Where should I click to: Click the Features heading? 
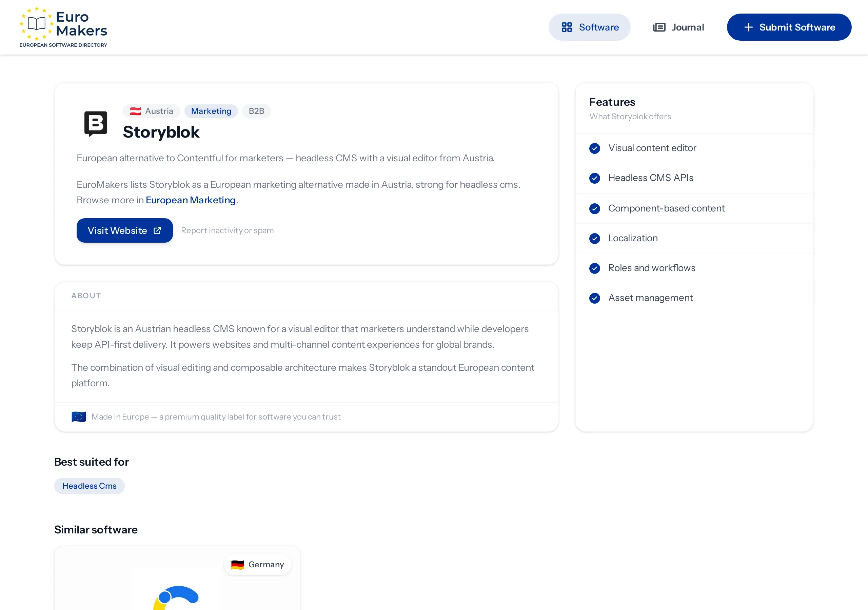pyautogui.click(x=612, y=102)
